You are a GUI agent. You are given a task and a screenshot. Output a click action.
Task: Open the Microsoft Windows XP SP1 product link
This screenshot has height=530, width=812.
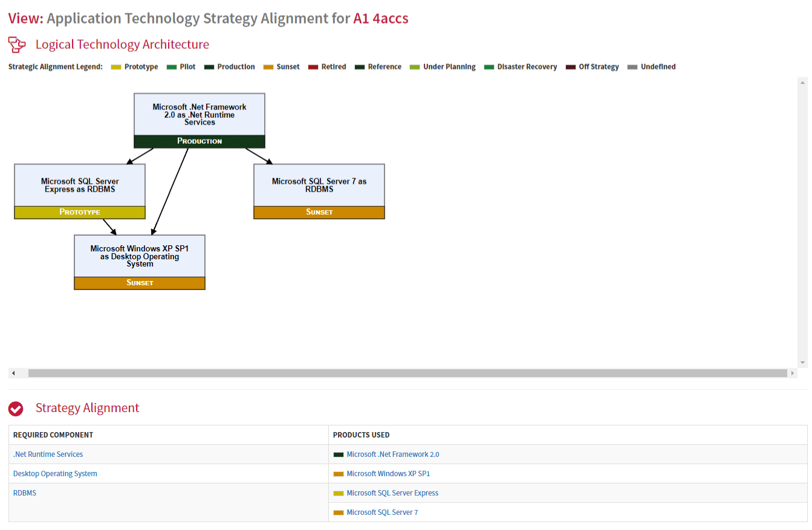(388, 474)
